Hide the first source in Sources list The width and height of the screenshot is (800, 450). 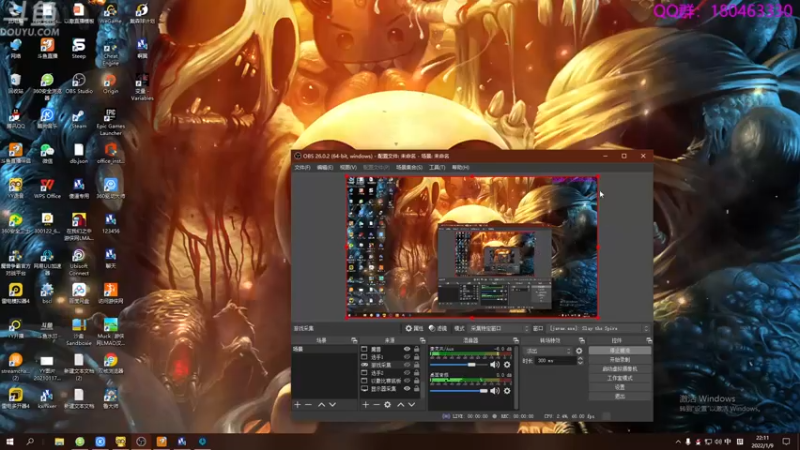click(407, 349)
